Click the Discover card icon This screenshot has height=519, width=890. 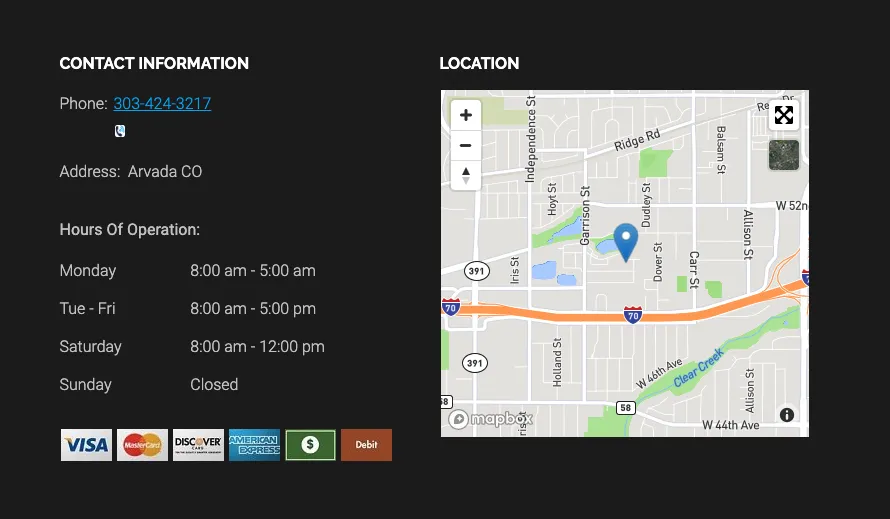click(x=198, y=445)
